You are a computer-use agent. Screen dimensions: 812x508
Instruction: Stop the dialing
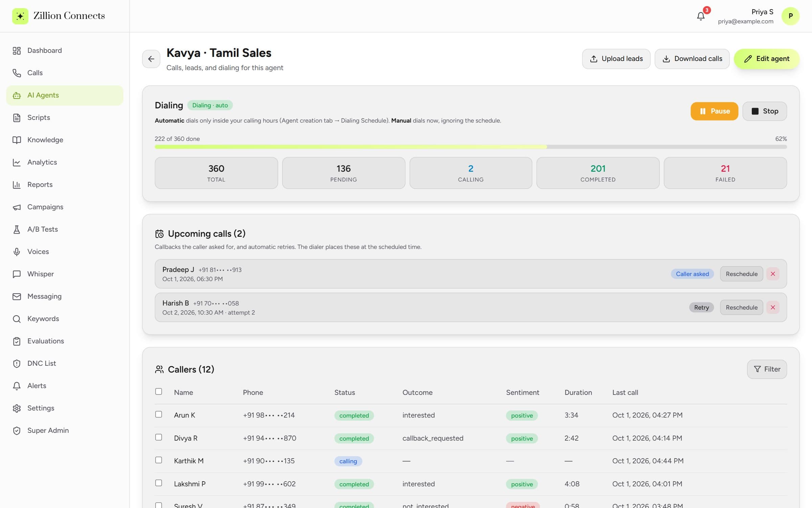765,111
